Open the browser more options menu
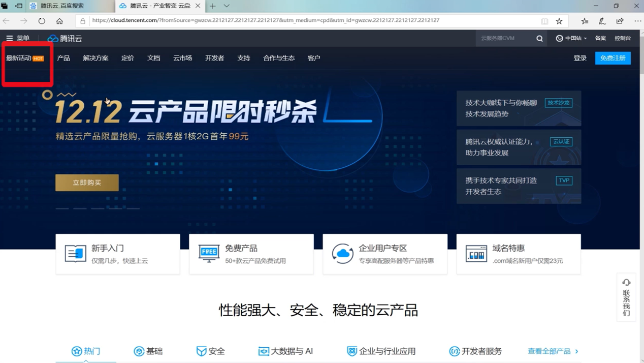Image resolution: width=644 pixels, height=363 pixels. tap(637, 20)
